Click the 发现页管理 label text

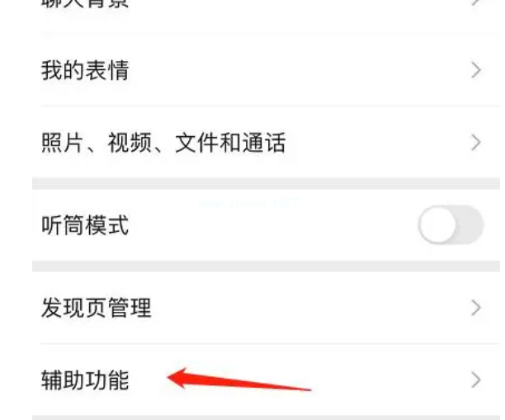pyautogui.click(x=96, y=308)
